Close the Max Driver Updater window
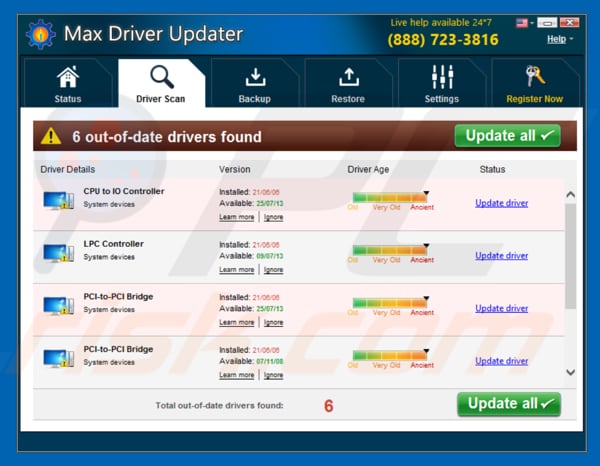Screen dimensions: 600x466 click(569, 23)
